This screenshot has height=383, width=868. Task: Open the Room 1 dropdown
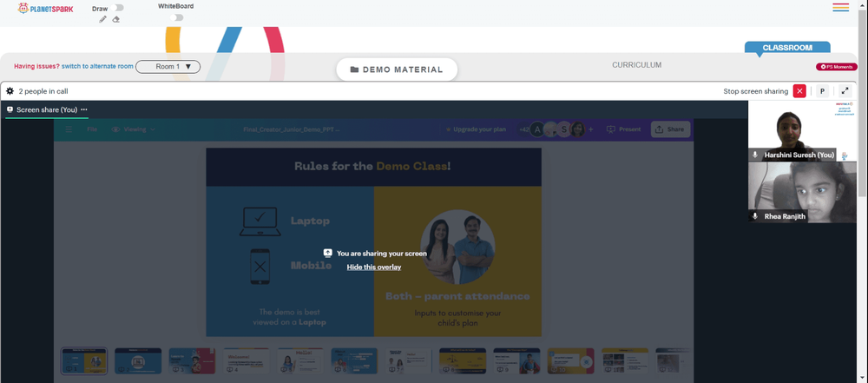pyautogui.click(x=168, y=67)
